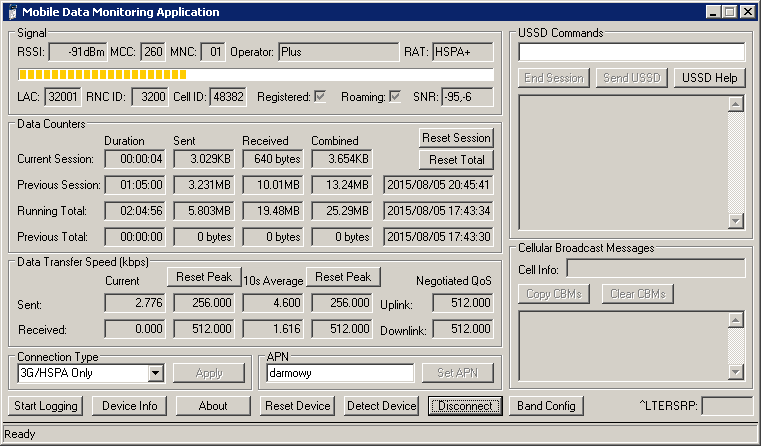Click the disabled Apply button
761x446 pixels.
click(209, 373)
